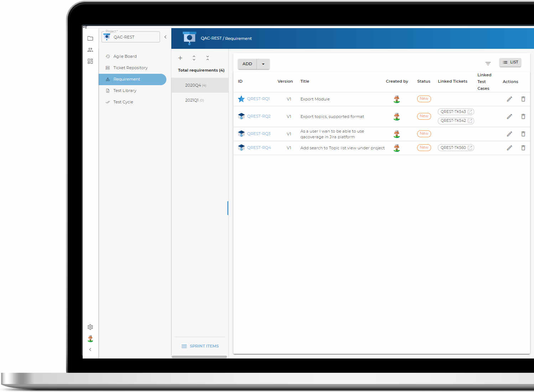The width and height of the screenshot is (534, 392).
Task: Select the 2021Q1 sprint
Action: (200, 100)
